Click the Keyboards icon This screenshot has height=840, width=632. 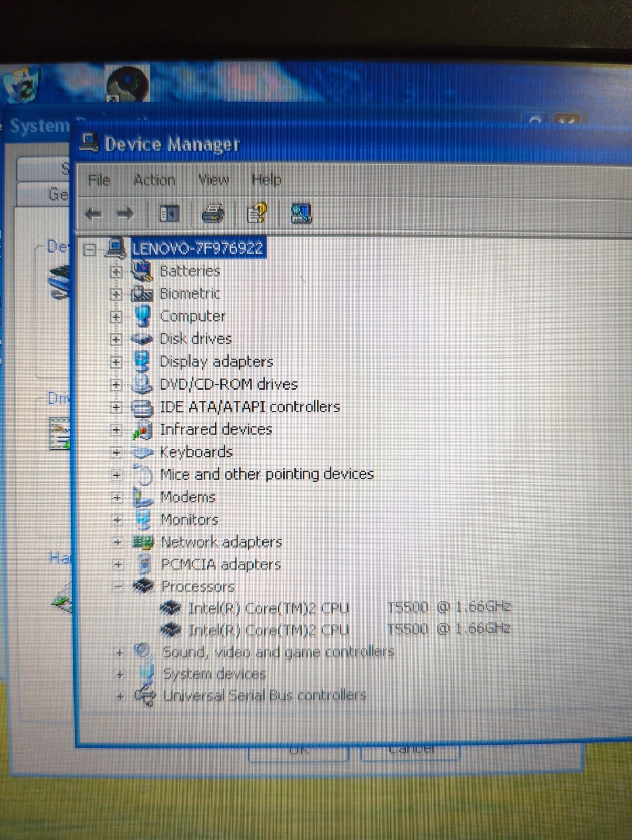click(x=142, y=452)
